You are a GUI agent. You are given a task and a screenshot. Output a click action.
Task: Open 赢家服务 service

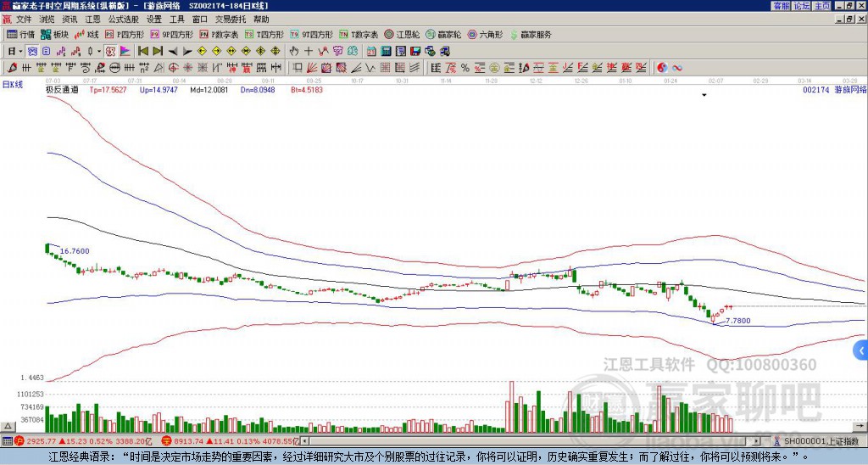point(531,34)
